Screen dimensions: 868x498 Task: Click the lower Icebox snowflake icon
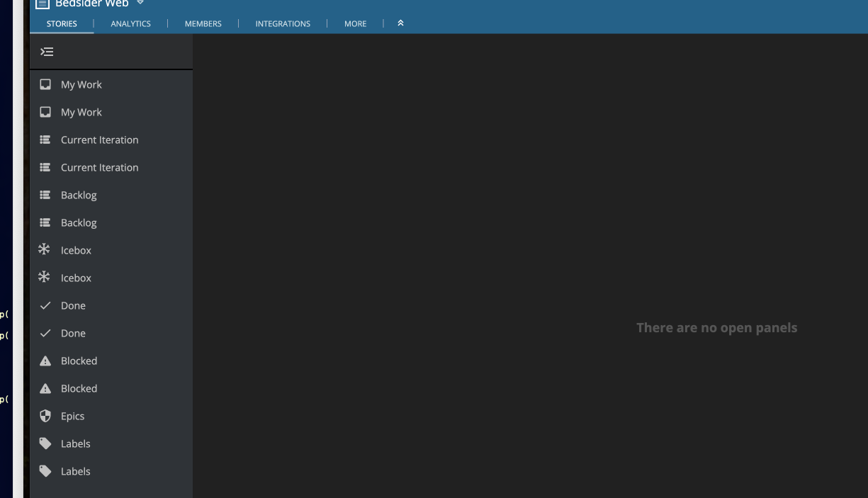click(x=44, y=277)
